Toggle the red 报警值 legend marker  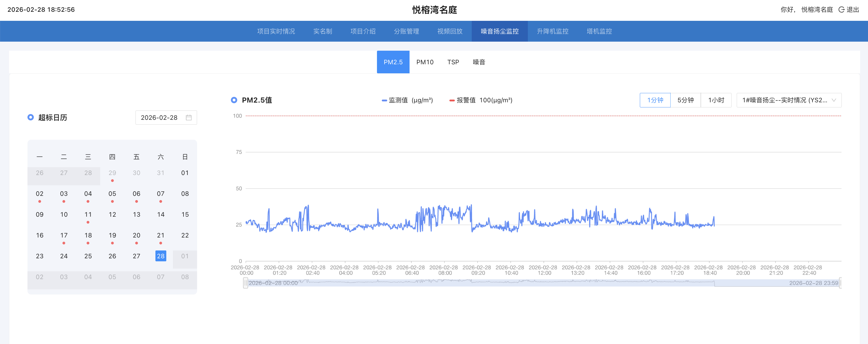click(x=452, y=100)
